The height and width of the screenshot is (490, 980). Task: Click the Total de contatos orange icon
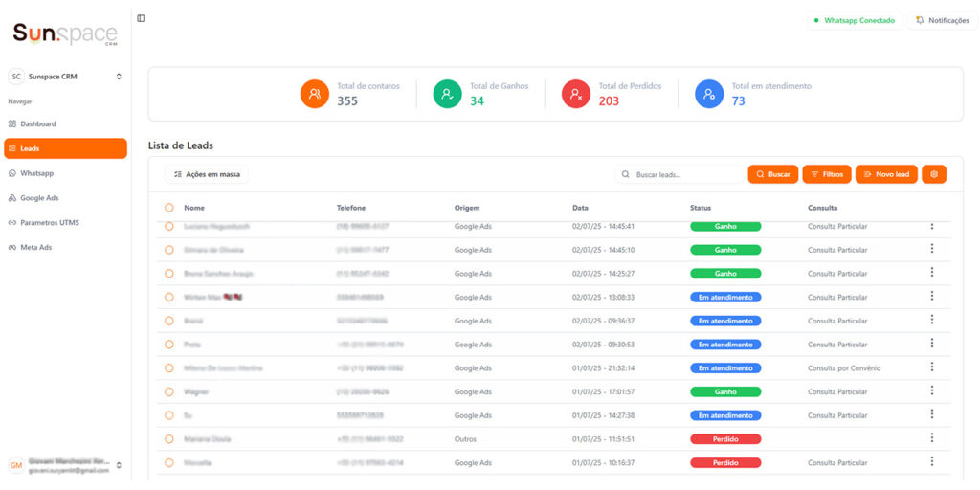[314, 94]
